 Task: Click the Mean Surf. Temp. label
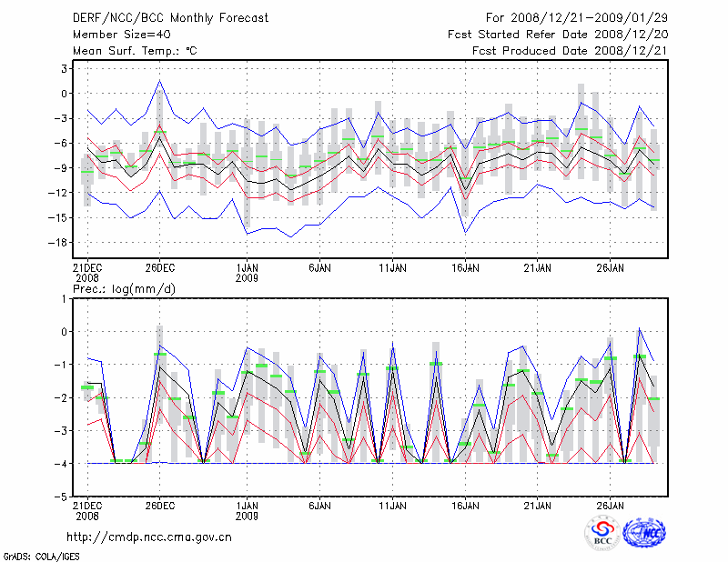(135, 51)
